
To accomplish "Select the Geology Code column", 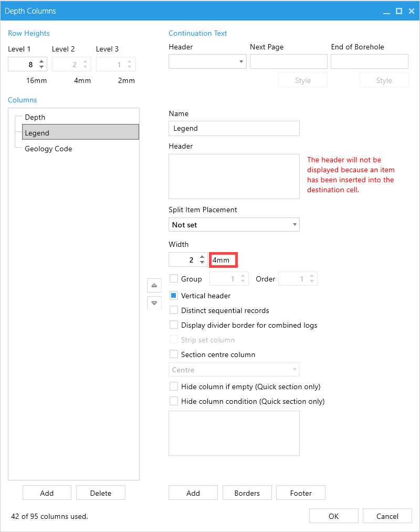I will point(48,149).
